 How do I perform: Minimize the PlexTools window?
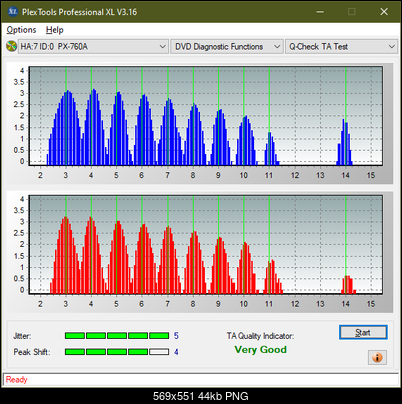click(320, 12)
